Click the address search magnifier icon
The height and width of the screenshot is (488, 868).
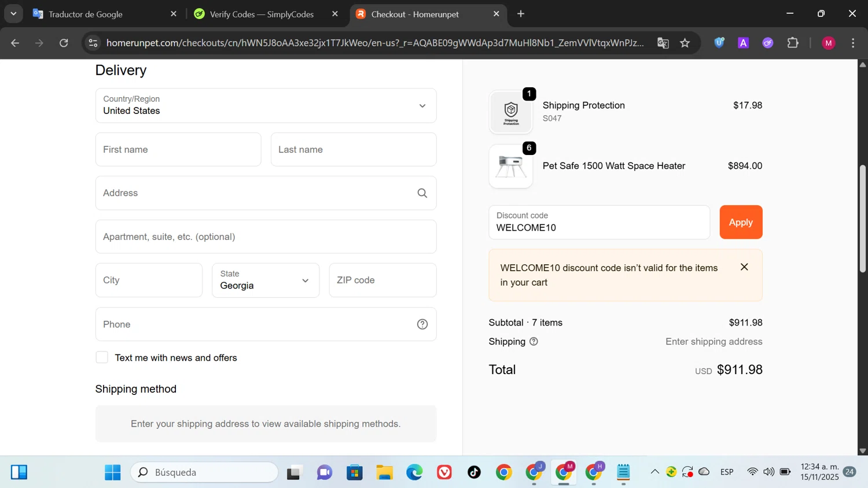[422, 193]
